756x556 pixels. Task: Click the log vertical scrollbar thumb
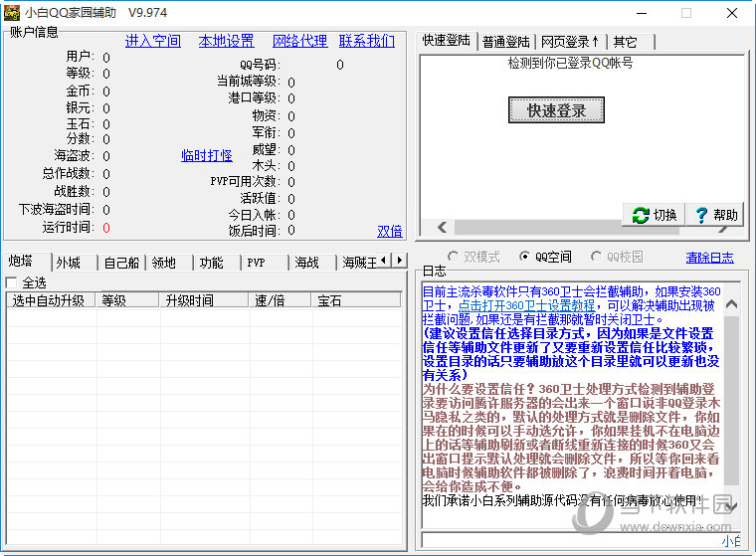[x=731, y=400]
